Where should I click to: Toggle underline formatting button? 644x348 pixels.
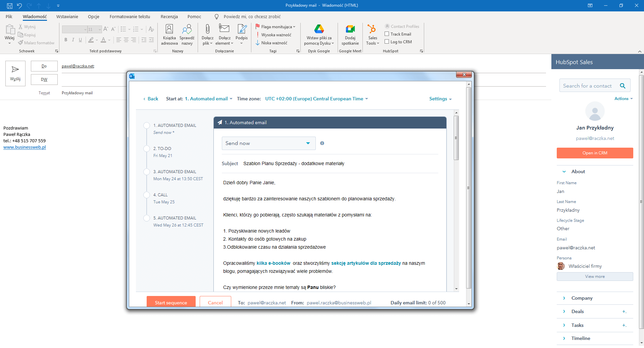80,40
